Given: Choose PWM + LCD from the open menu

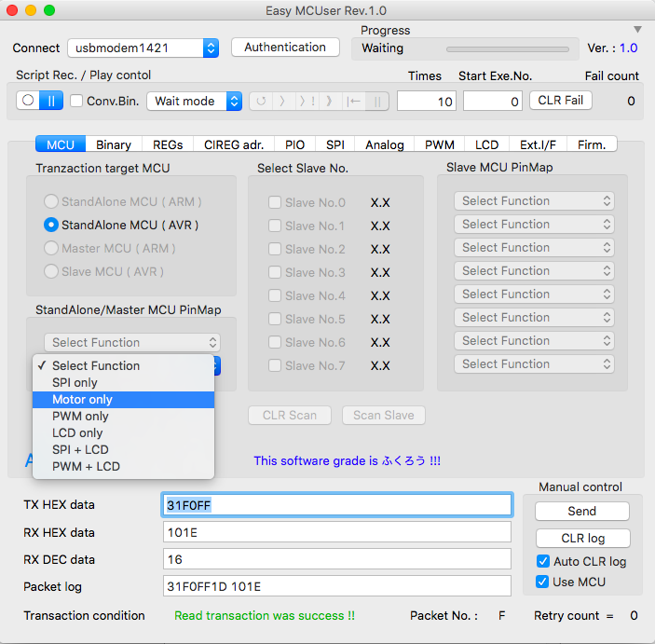Looking at the screenshot, I should pos(123,466).
